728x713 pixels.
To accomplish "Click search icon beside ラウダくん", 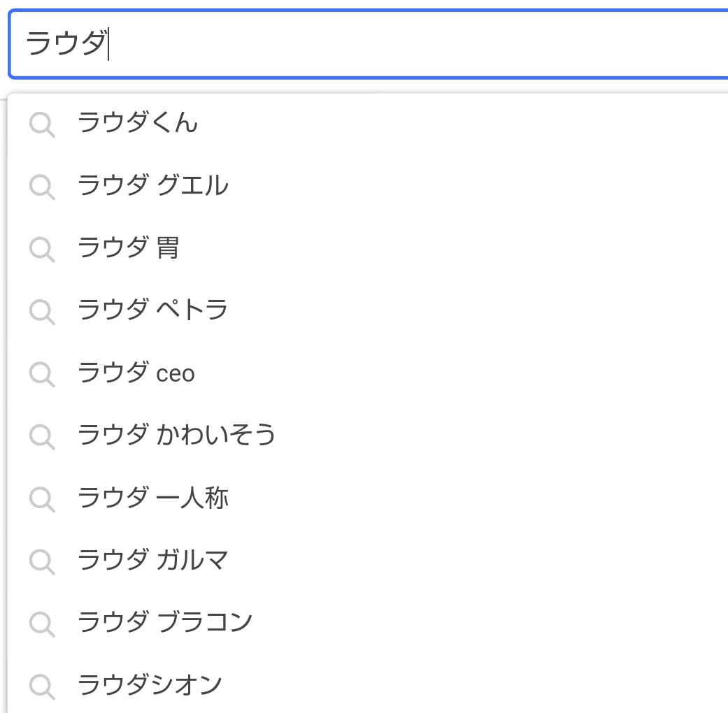I will click(42, 124).
